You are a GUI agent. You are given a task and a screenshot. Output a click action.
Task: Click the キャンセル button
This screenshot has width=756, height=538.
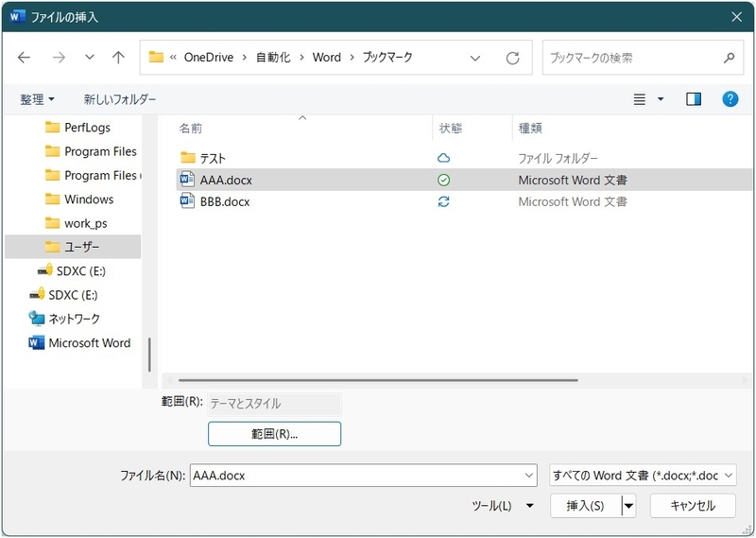pos(693,506)
